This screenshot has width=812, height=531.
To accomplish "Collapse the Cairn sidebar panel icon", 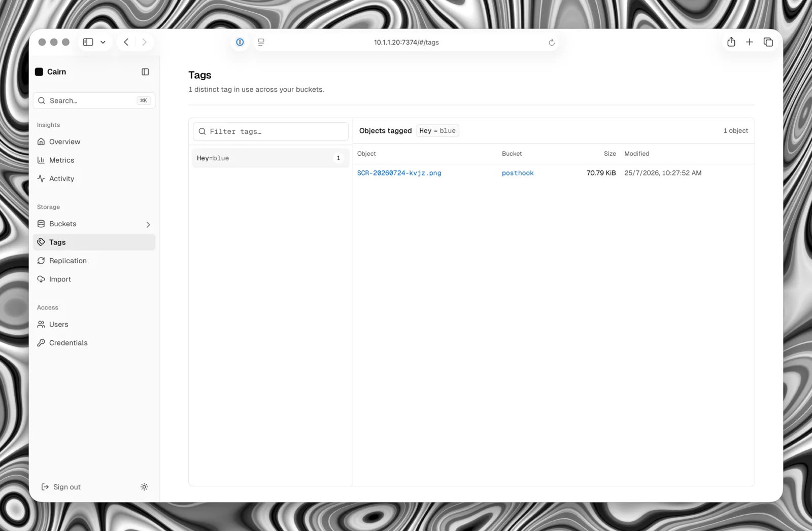I will pyautogui.click(x=145, y=72).
